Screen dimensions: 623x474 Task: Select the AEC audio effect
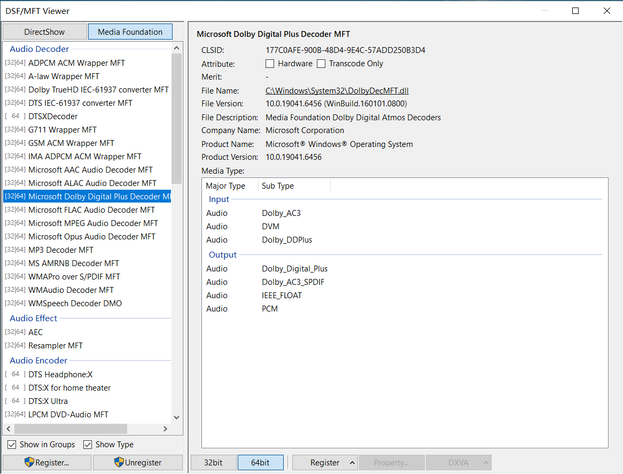(x=87, y=332)
